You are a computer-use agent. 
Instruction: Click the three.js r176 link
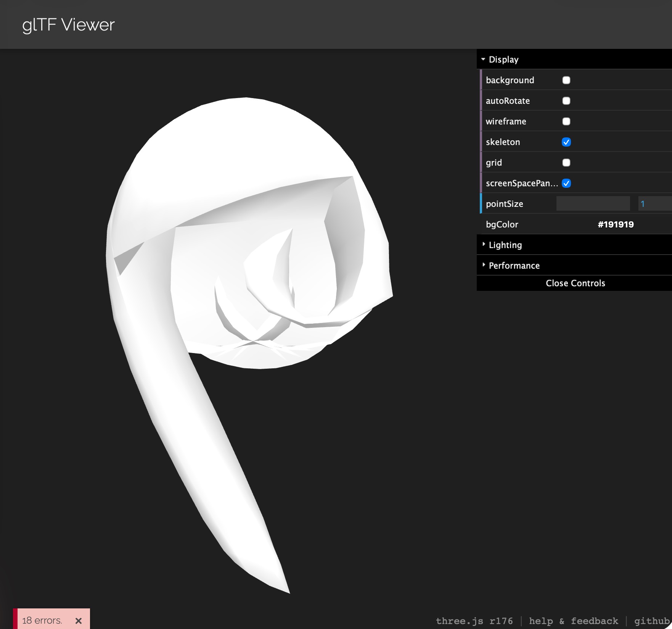tap(474, 621)
